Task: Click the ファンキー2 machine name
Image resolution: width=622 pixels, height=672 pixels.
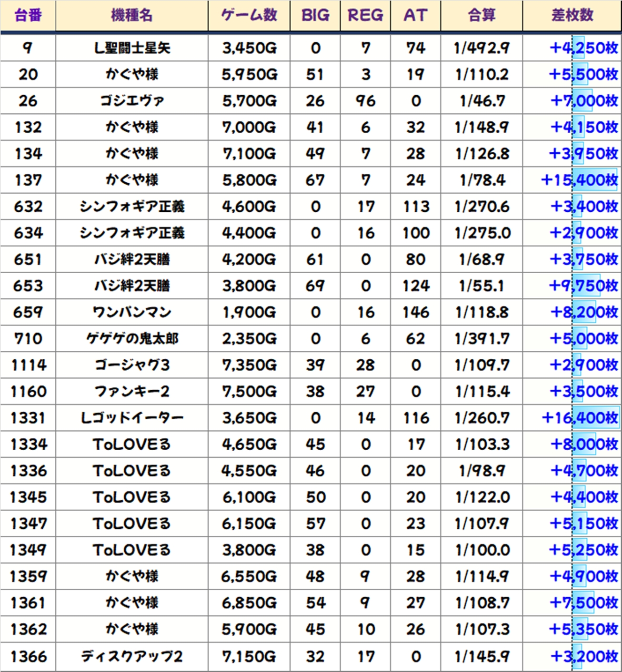Action: [131, 392]
